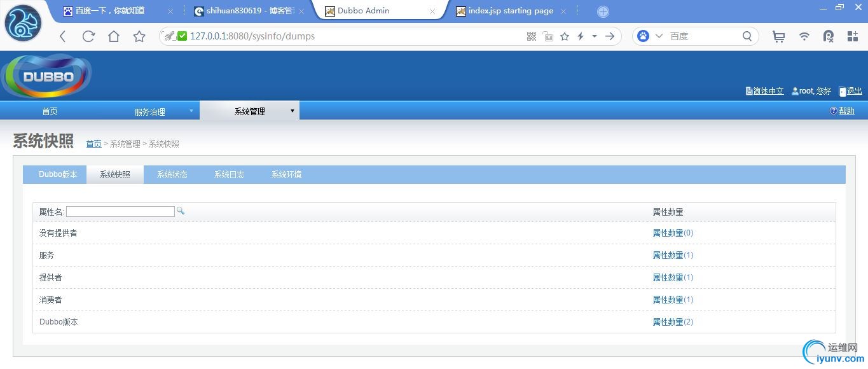
Task: Click the star icon inside address bar
Action: coord(564,36)
